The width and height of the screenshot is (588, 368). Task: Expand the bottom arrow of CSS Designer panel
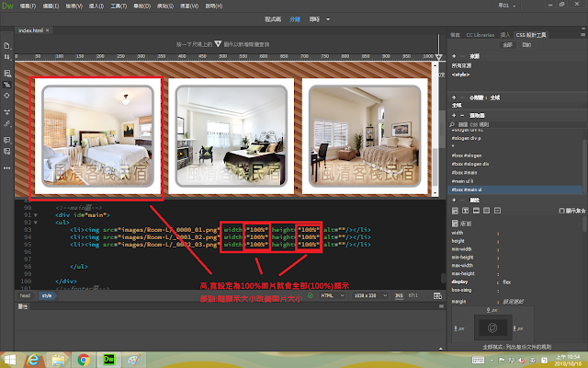(x=441, y=349)
